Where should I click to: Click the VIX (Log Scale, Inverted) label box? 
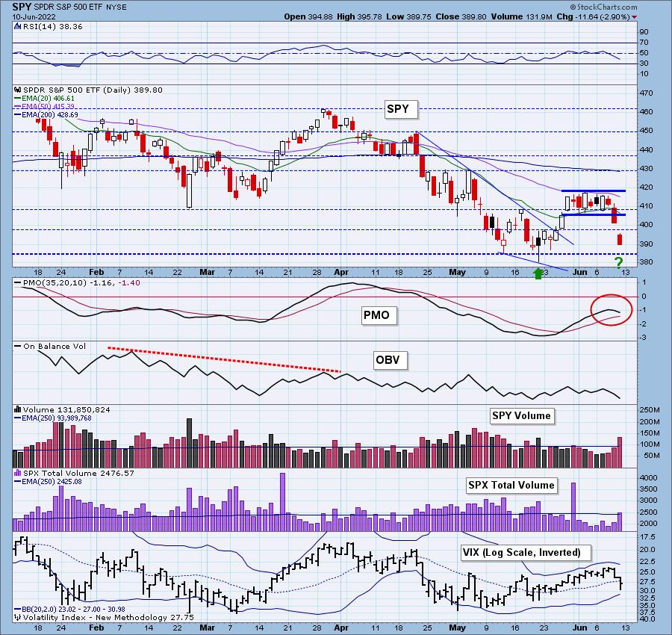pos(526,553)
